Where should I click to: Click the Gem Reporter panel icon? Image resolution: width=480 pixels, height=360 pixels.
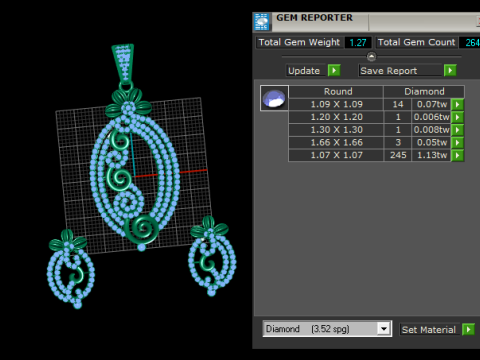(x=262, y=22)
